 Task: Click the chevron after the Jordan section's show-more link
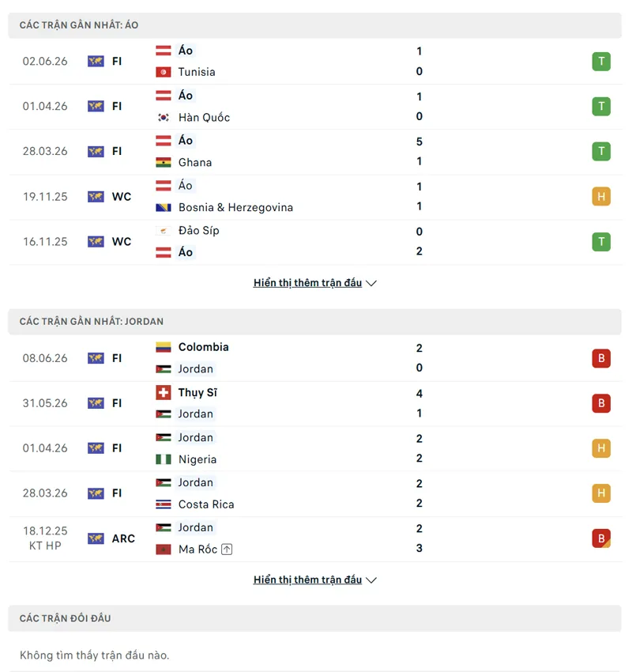point(371,580)
